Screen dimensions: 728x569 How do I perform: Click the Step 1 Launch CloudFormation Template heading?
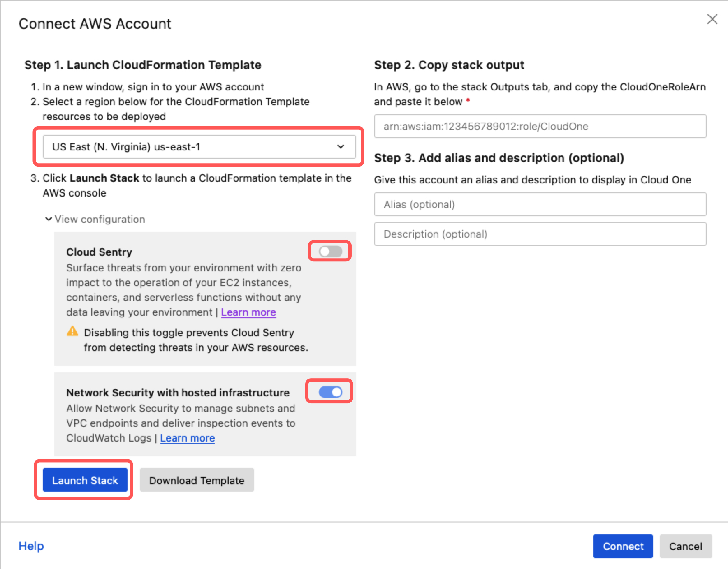coord(143,65)
